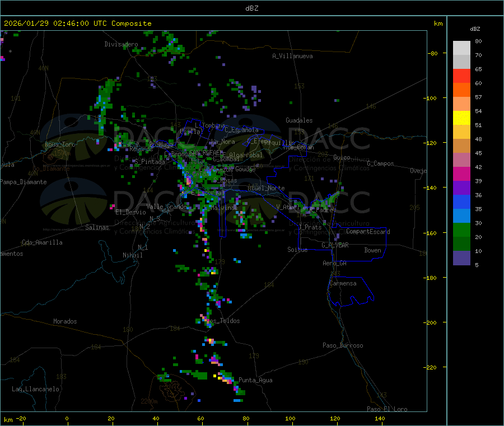Click the Bowen map label
The height and width of the screenshot is (426, 504).
(373, 250)
